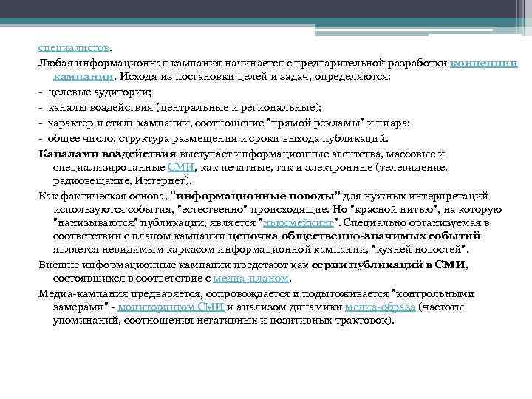This screenshot has width=532, height=399.
Task: Click the bold text «информационные поводы»
Action: tap(255, 196)
